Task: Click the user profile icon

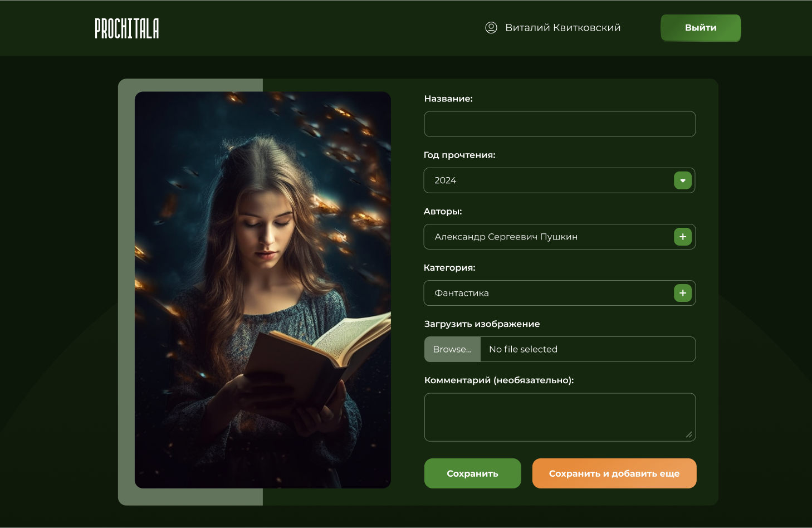Action: point(491,28)
